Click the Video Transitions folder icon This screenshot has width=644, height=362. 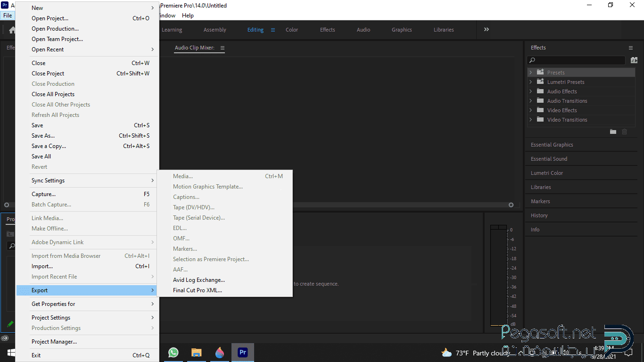coord(540,119)
